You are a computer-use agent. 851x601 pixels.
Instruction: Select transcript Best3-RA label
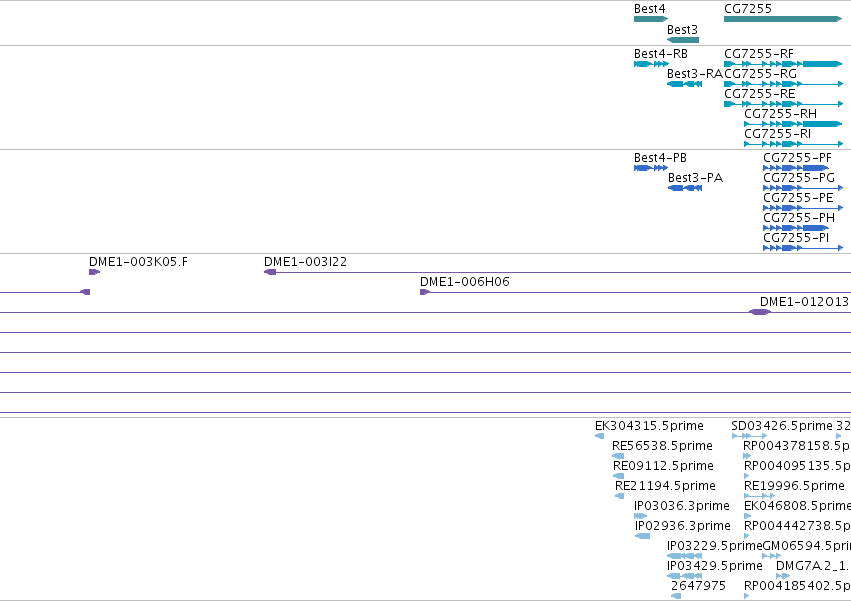(695, 74)
